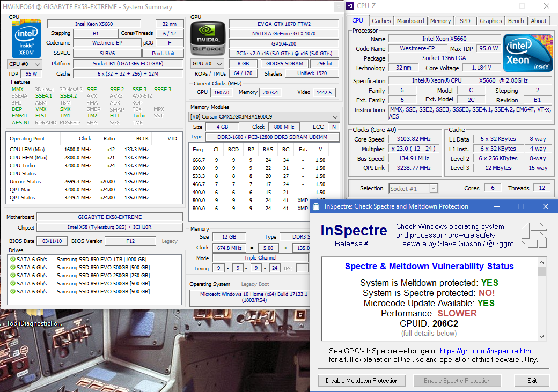This screenshot has height=392, width=558.
Task: Click the InSpectre ghost title bar icon
Action: [x=315, y=206]
